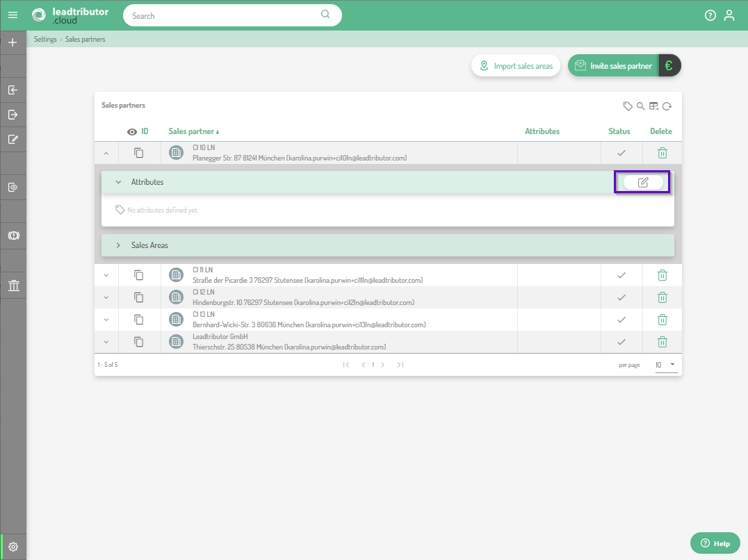
Task: Toggle the ID visibility eye icon
Action: coord(132,131)
